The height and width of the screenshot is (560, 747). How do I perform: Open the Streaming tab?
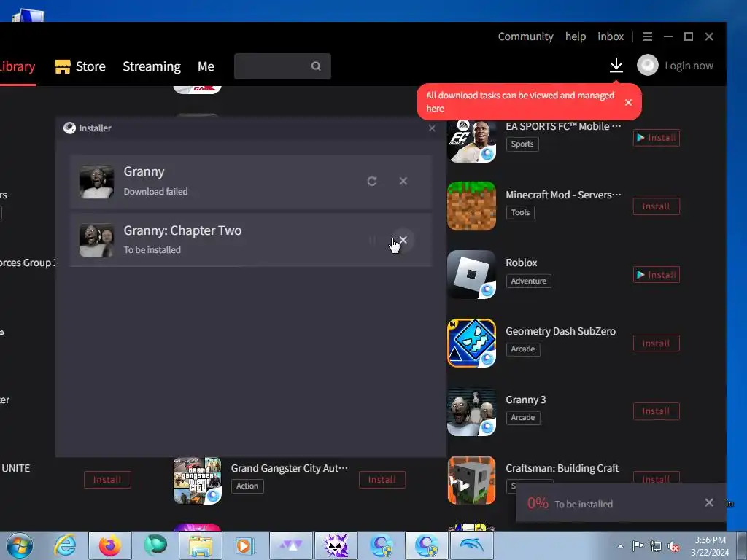(152, 66)
